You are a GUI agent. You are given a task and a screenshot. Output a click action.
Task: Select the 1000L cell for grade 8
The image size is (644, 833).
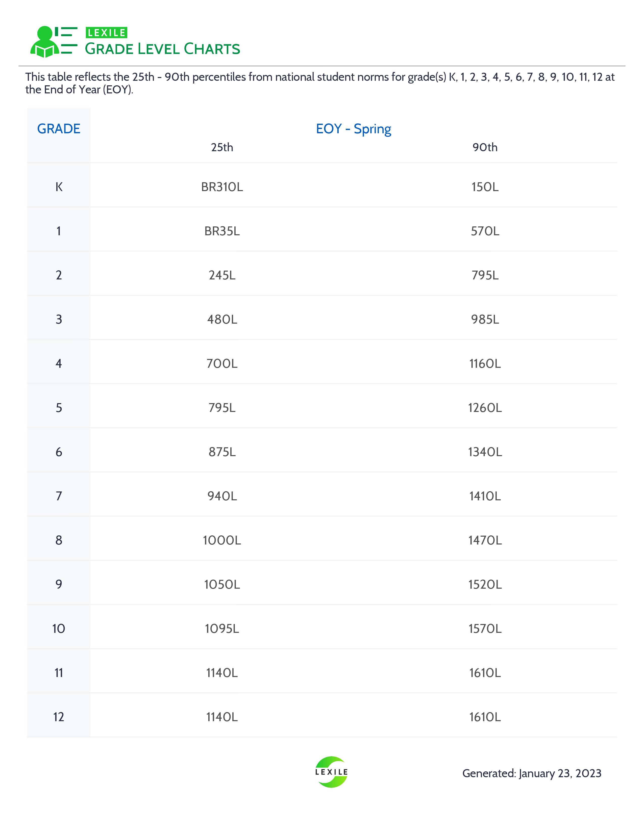222,540
